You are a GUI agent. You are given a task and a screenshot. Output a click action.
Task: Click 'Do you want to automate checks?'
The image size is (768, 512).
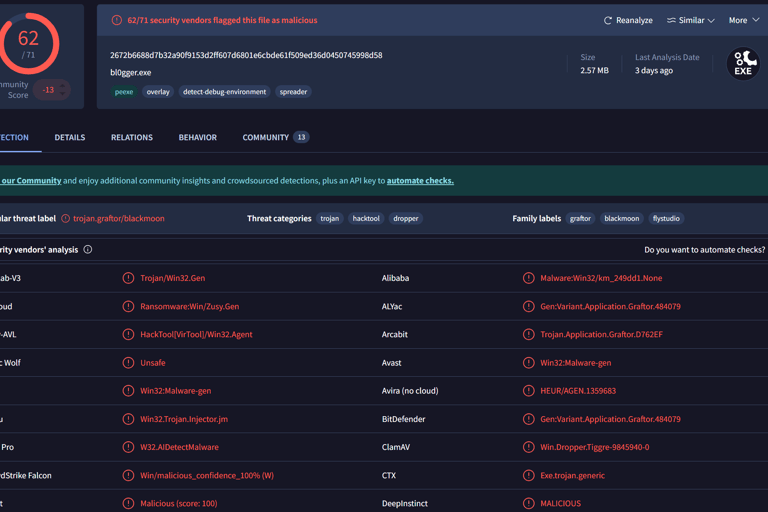pos(704,250)
